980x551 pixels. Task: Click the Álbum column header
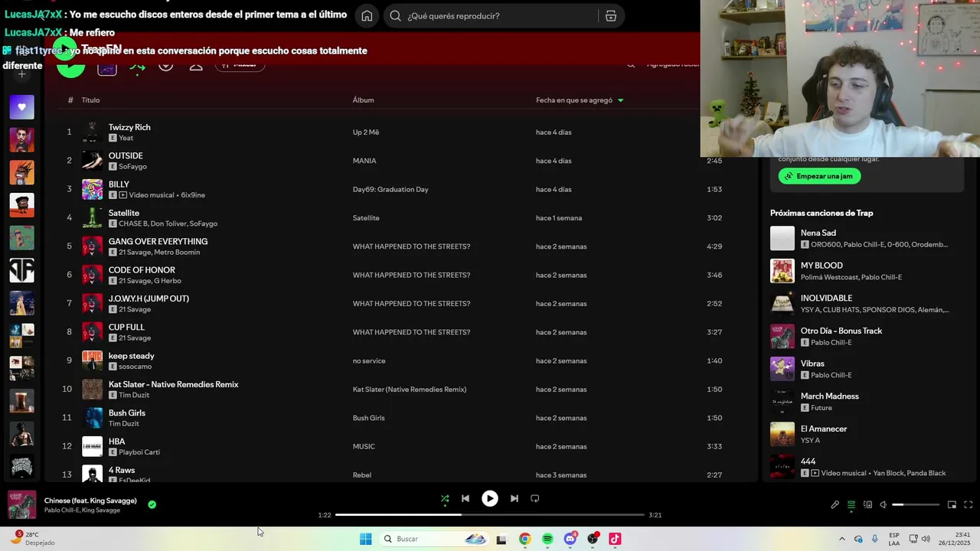363,100
